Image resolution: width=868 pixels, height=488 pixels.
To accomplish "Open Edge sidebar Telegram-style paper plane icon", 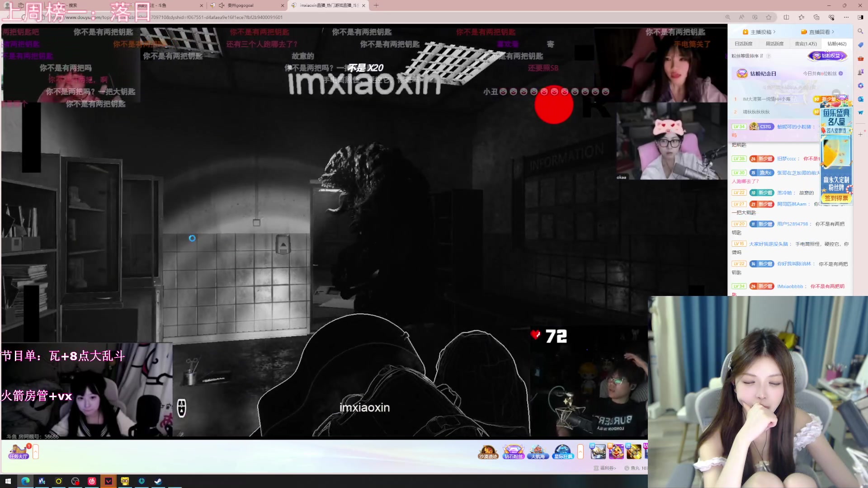I will 860,113.
